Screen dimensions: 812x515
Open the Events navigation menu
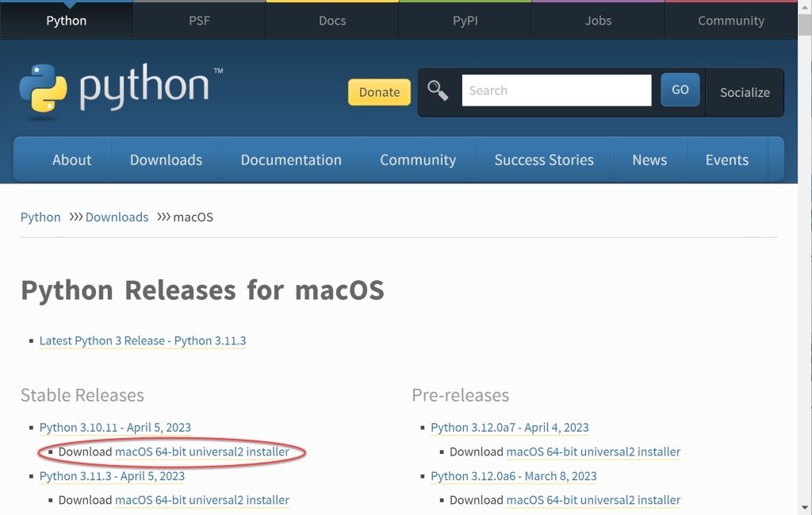[726, 159]
